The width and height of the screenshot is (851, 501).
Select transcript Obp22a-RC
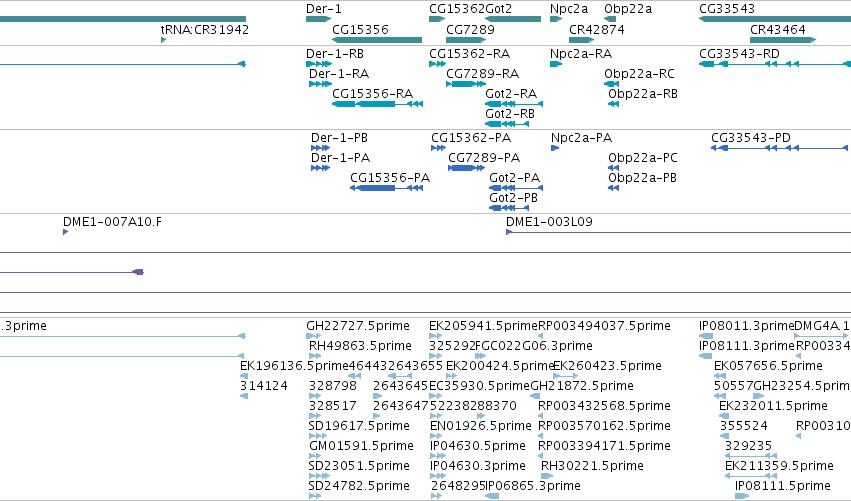[639, 74]
